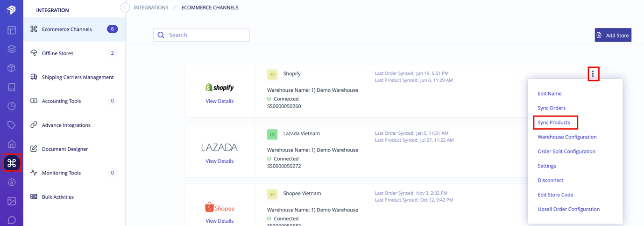Viewport: 644px width, 226px height.
Task: Click the Shopee logo thumbnail
Action: (219, 207)
